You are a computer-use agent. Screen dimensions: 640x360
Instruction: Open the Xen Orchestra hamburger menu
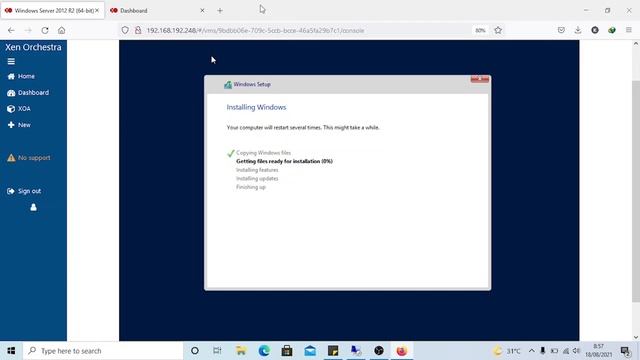pos(11,61)
